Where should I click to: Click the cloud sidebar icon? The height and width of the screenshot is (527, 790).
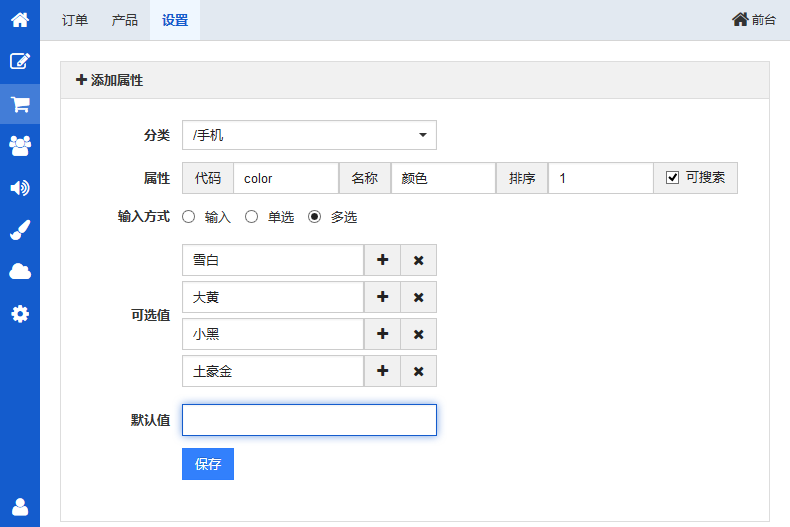point(20,272)
